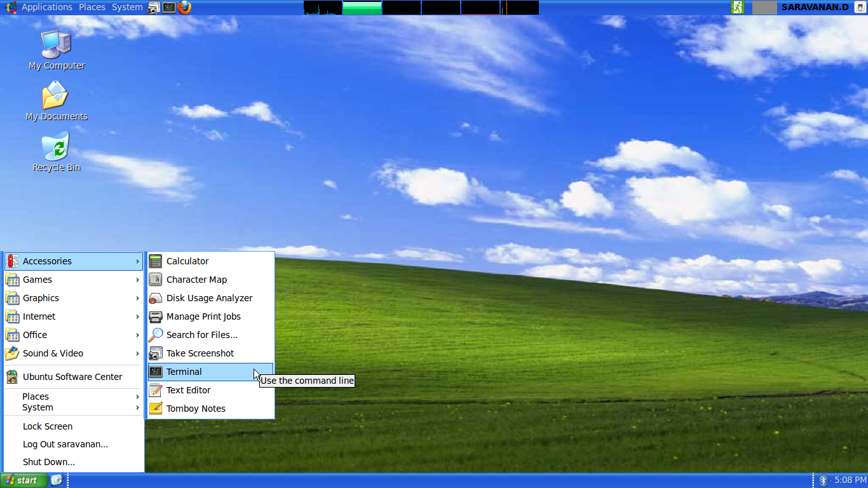Launch Terminal from Accessories submenu
Image resolution: width=868 pixels, height=488 pixels.
pyautogui.click(x=210, y=372)
